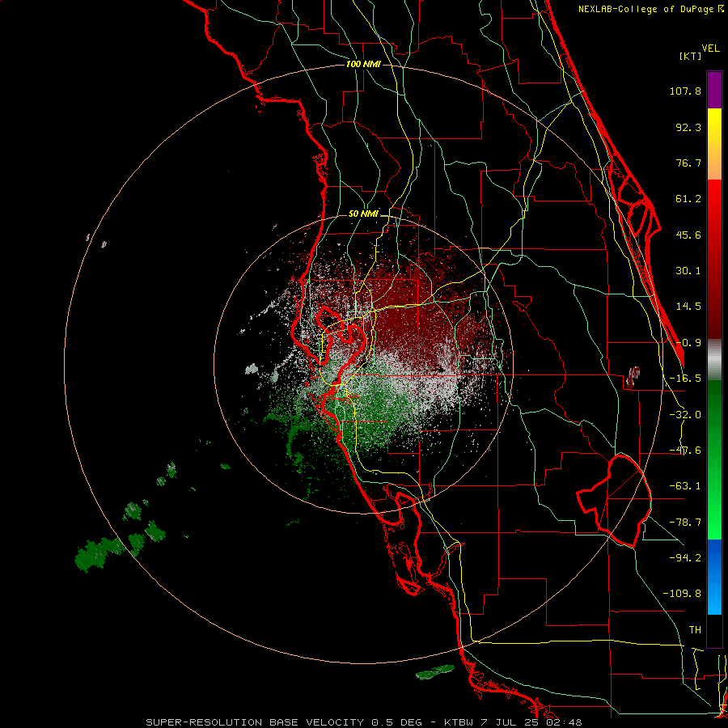
Task: Select the 107.8 value on velocity scale
Action: point(685,91)
